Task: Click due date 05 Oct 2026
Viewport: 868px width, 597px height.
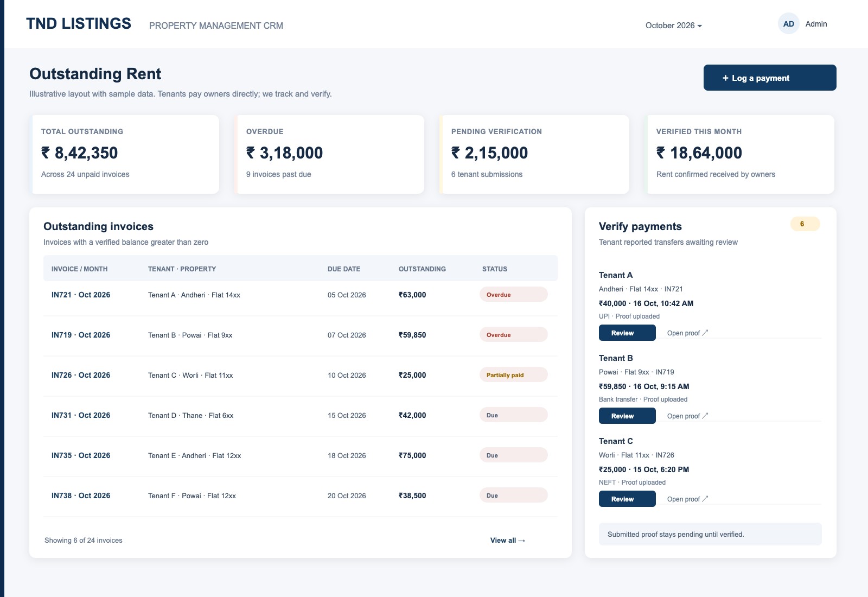Action: (x=347, y=295)
